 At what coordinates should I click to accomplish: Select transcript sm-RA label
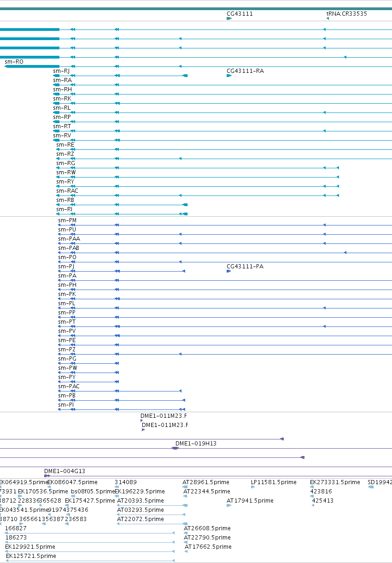pos(62,80)
